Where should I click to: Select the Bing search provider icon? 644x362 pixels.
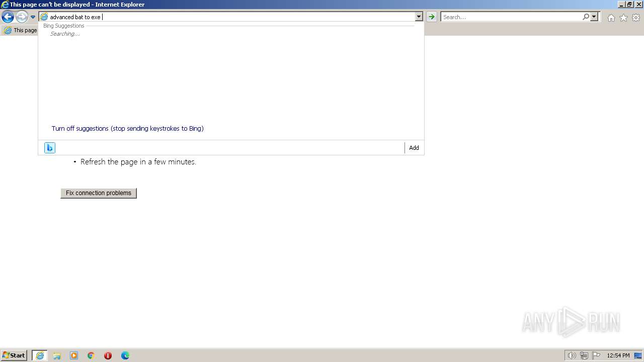49,147
